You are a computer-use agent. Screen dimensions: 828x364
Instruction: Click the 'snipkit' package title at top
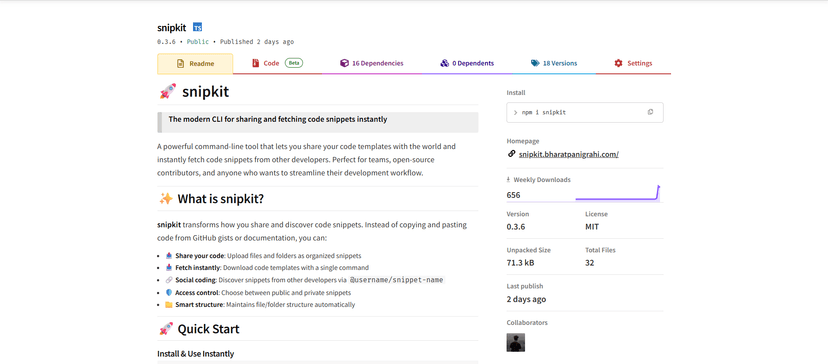pyautogui.click(x=172, y=27)
